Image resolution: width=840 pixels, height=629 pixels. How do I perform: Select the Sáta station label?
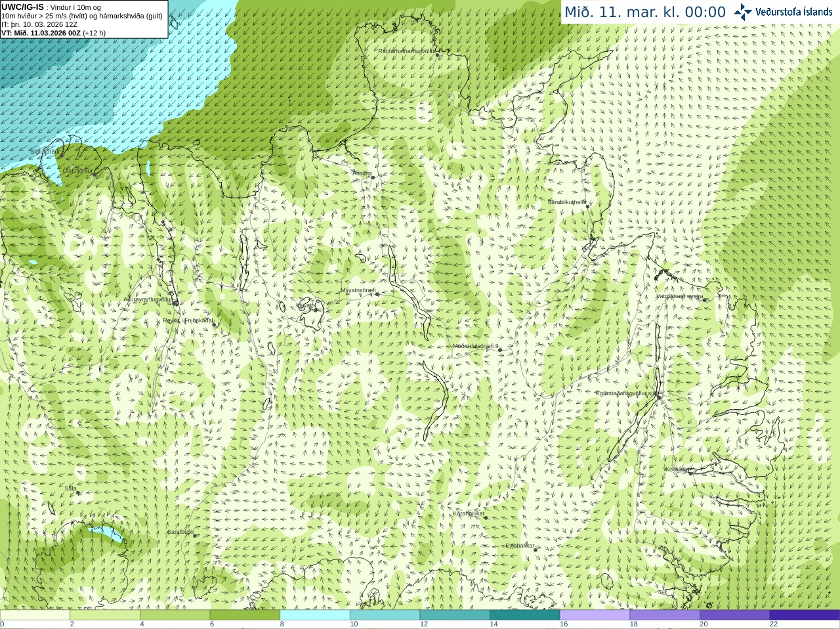click(71, 488)
